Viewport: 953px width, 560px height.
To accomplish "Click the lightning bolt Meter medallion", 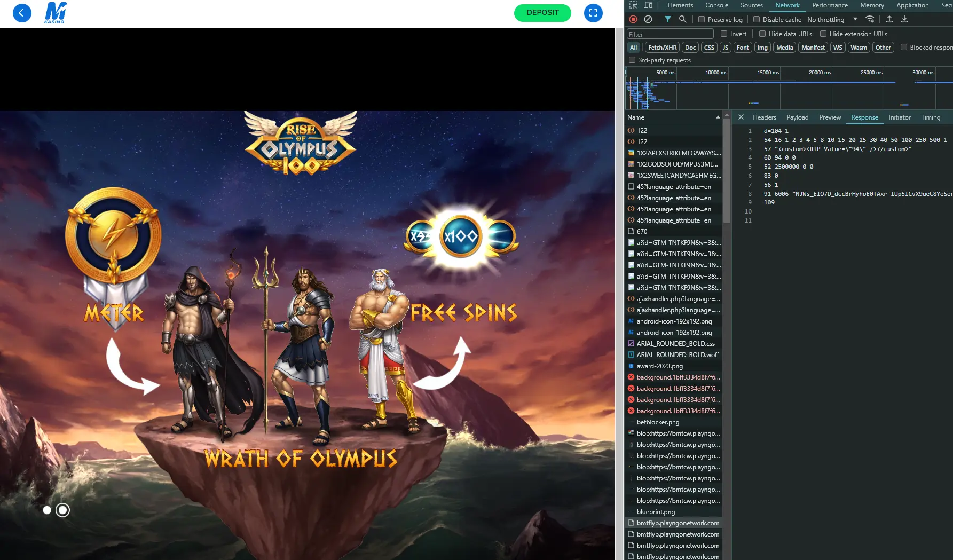I will [113, 235].
